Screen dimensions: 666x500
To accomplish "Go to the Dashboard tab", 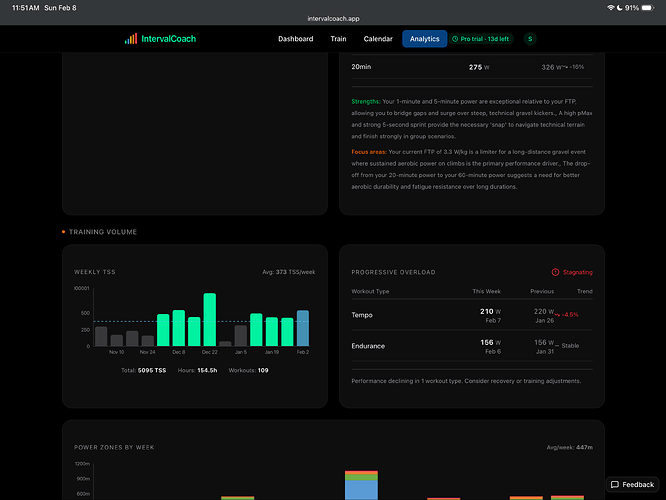I will 295,39.
